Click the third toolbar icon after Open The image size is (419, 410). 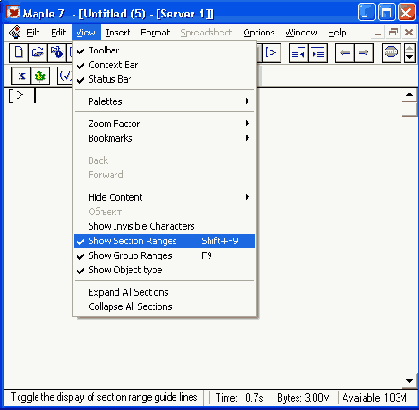pyautogui.click(x=57, y=53)
